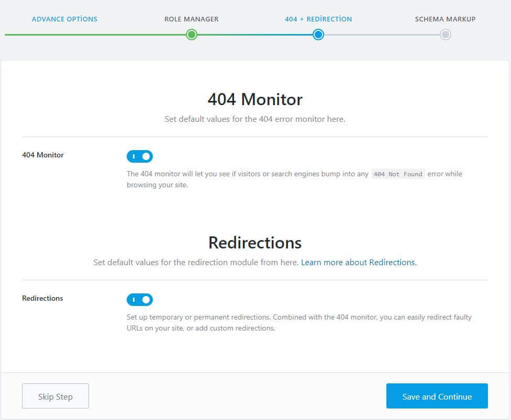511x420 pixels.
Task: Click the Redirections main heading
Action: (255, 243)
